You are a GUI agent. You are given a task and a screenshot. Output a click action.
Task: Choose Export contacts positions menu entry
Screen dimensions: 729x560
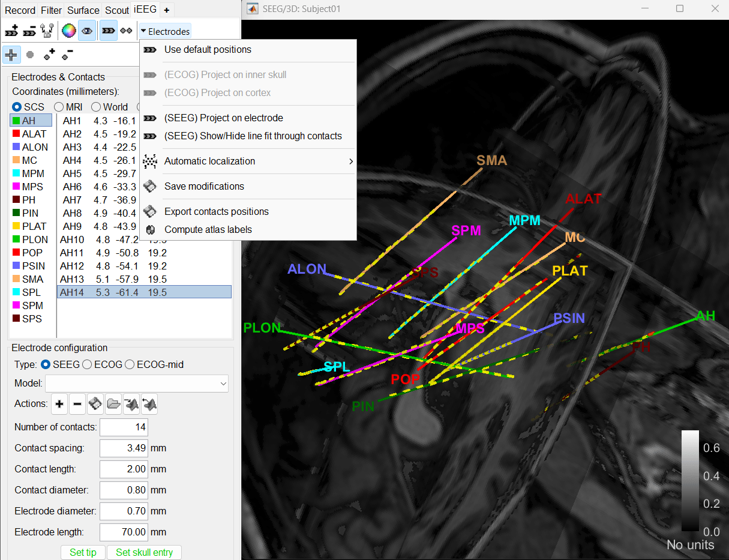coord(216,211)
